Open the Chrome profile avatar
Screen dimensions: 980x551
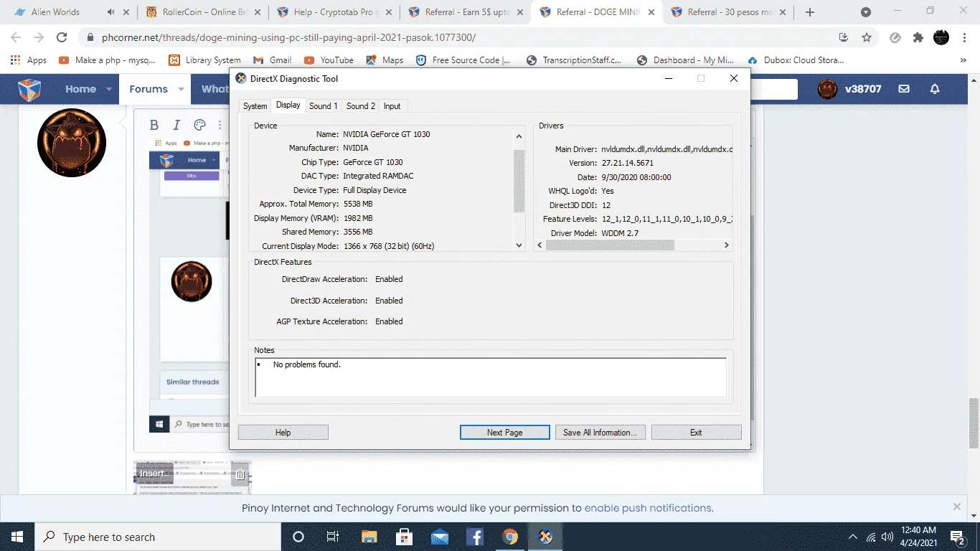coord(941,37)
